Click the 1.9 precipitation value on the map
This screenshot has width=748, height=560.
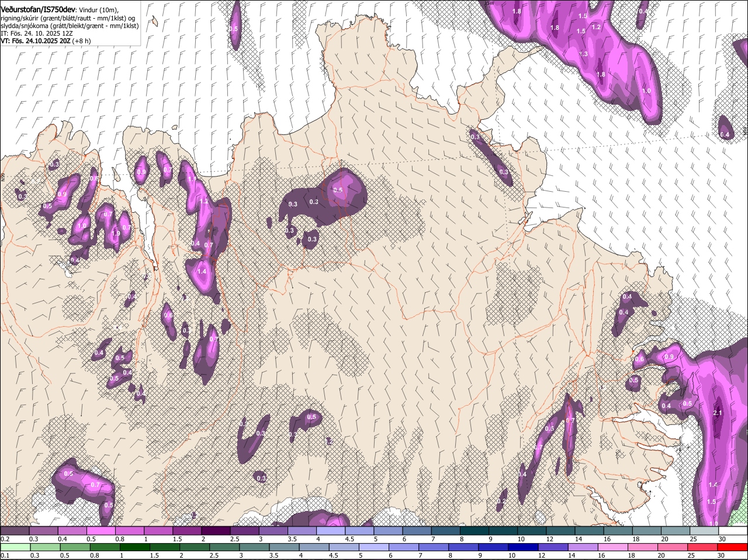pos(116,234)
